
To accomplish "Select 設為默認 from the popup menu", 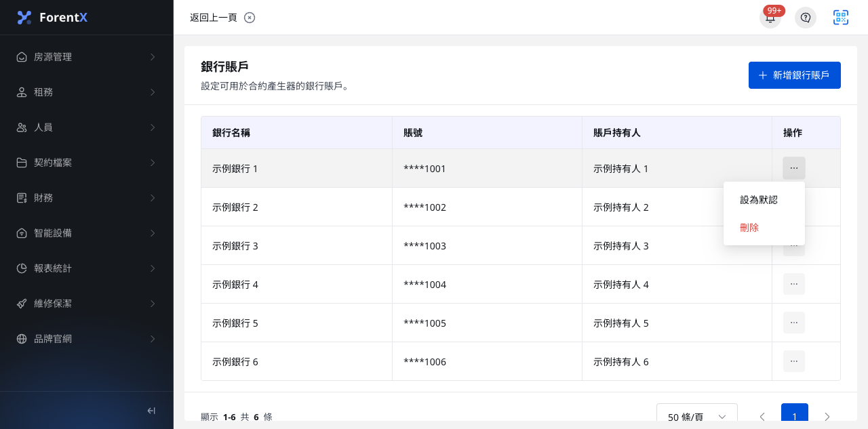I will [764, 200].
